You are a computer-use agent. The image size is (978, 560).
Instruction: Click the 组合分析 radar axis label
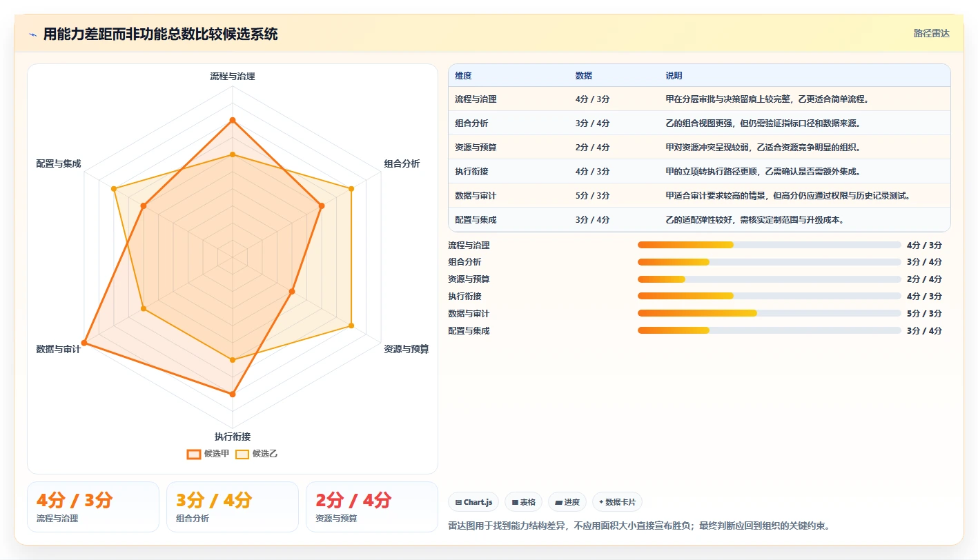(402, 163)
